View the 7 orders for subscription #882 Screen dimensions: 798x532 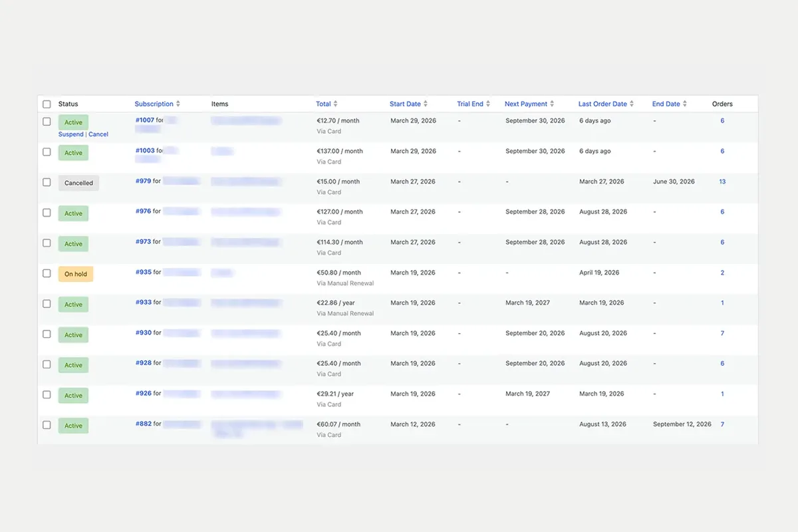[722, 424]
